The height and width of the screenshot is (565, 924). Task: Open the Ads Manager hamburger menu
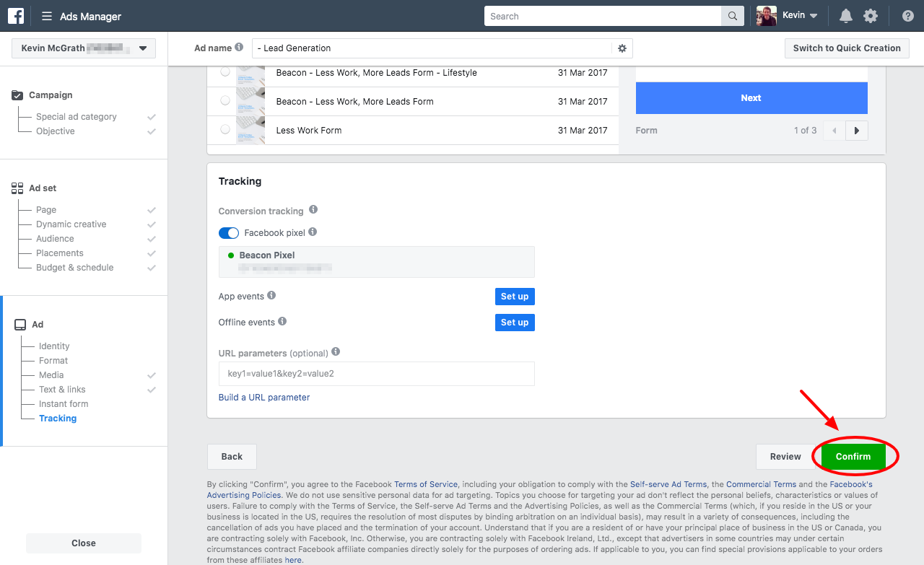[x=47, y=17]
